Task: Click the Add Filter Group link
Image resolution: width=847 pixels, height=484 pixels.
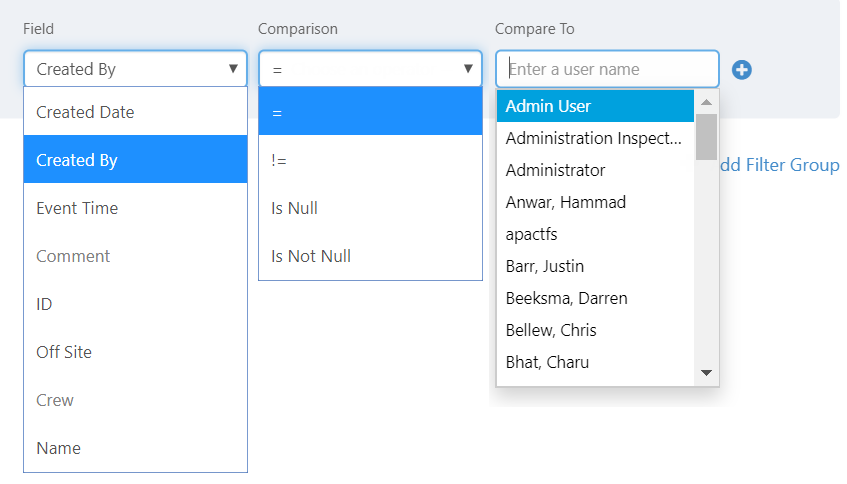Action: [x=780, y=165]
